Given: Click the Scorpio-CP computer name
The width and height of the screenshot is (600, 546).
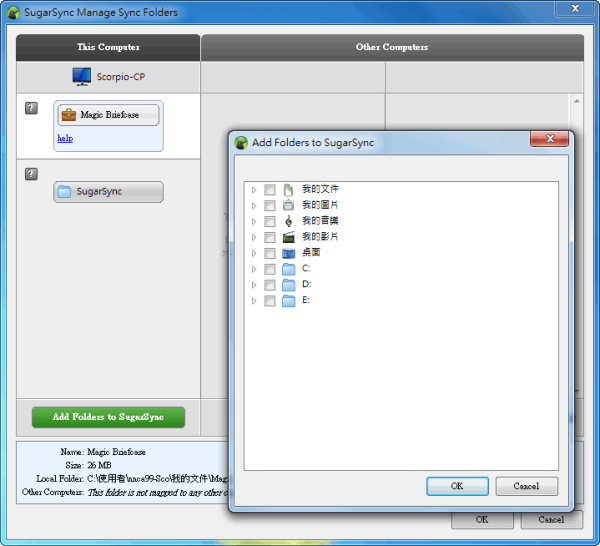Looking at the screenshot, I should pyautogui.click(x=121, y=77).
